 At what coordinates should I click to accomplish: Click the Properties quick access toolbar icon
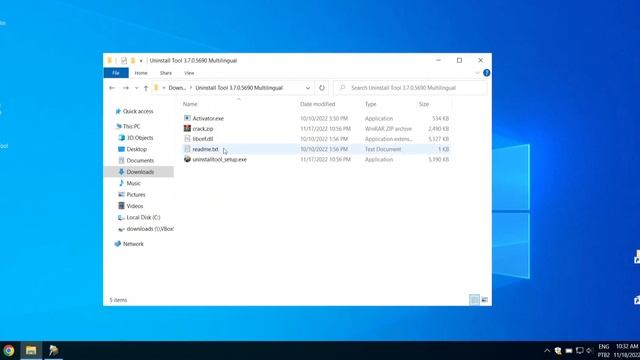124,60
